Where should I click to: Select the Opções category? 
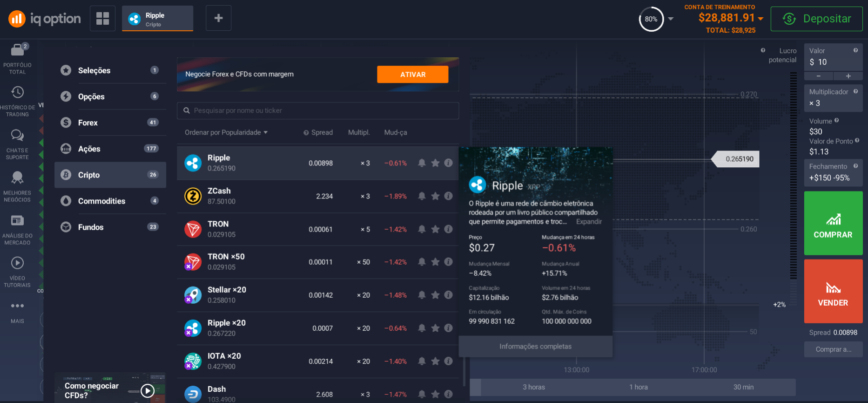click(110, 96)
